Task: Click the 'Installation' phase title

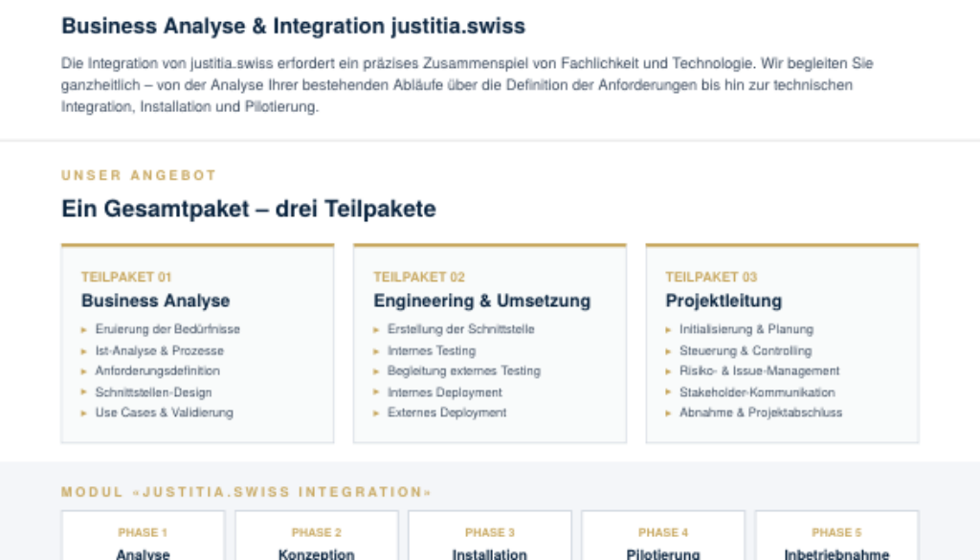Action: 490,553
